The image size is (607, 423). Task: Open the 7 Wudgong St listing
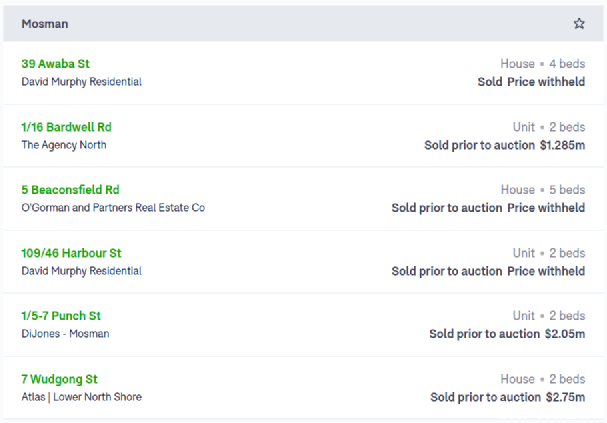59,379
